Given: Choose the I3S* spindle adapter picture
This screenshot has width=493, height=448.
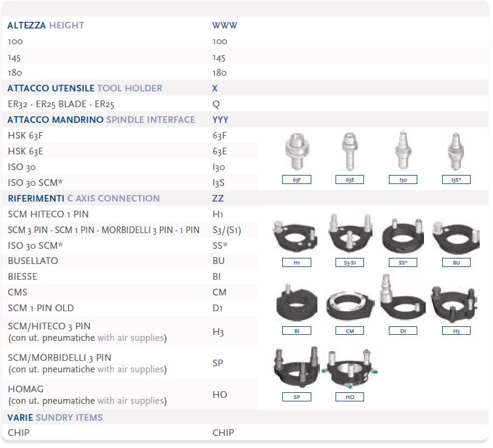Looking at the screenshot, I should pyautogui.click(x=455, y=154).
